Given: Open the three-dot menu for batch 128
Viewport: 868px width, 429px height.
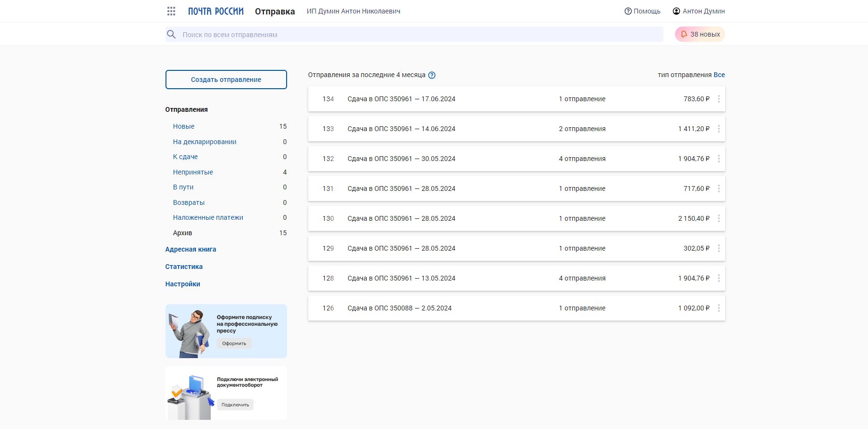Looking at the screenshot, I should click(x=718, y=278).
